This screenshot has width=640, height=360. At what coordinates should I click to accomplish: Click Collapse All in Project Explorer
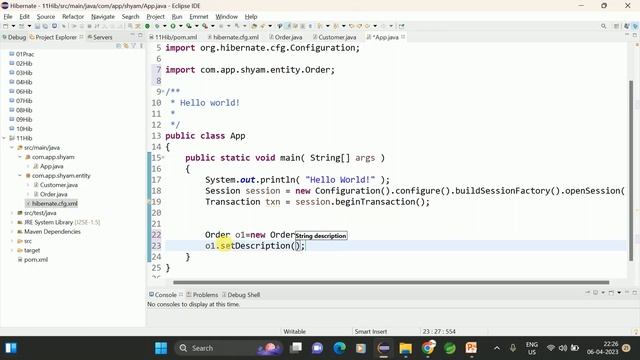point(118,46)
